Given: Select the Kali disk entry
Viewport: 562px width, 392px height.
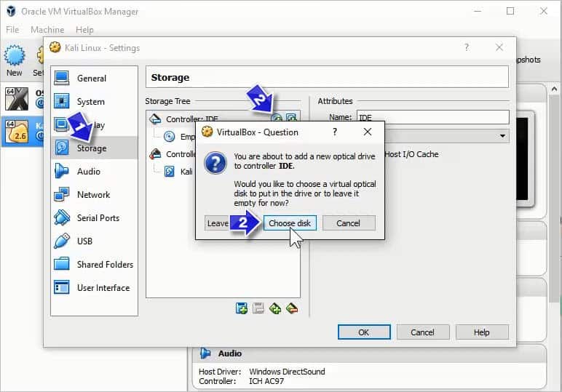Looking at the screenshot, I should pos(178,172).
